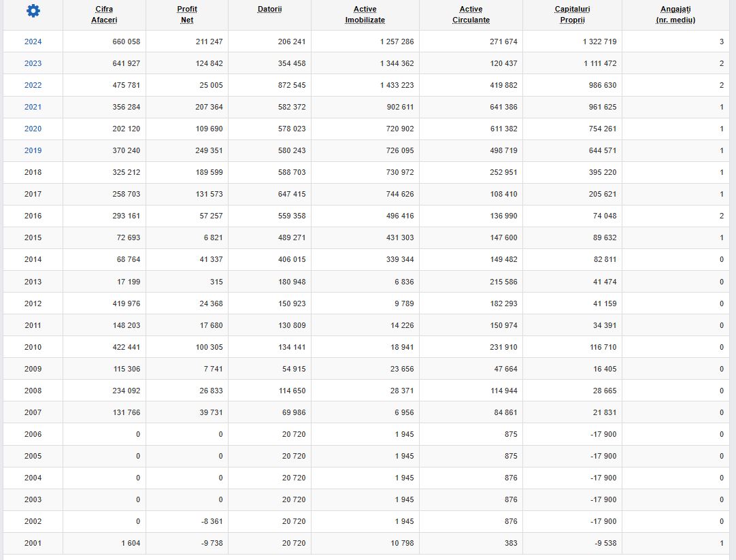Image resolution: width=736 pixels, height=560 pixels.
Task: Open the 2024 year link
Action: (33, 42)
